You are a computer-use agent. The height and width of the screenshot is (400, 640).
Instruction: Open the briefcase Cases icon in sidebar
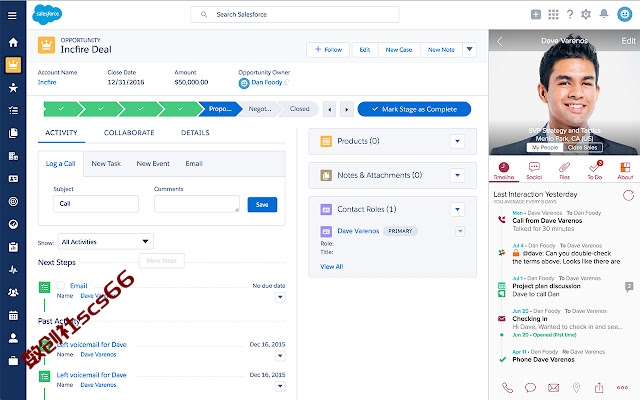pyautogui.click(x=13, y=361)
